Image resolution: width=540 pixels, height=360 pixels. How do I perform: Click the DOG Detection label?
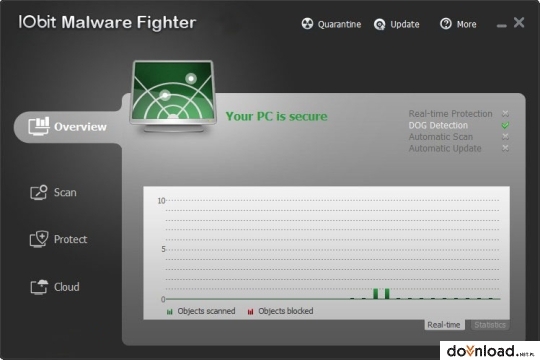tap(438, 125)
